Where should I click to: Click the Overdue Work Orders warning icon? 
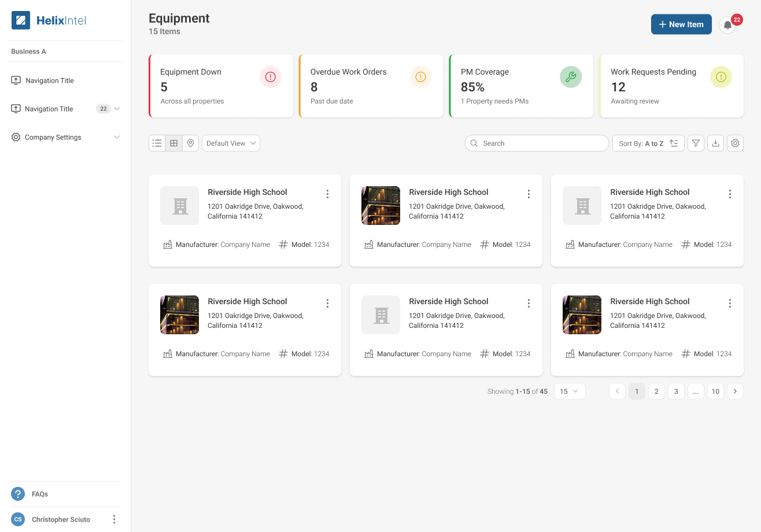click(x=420, y=77)
